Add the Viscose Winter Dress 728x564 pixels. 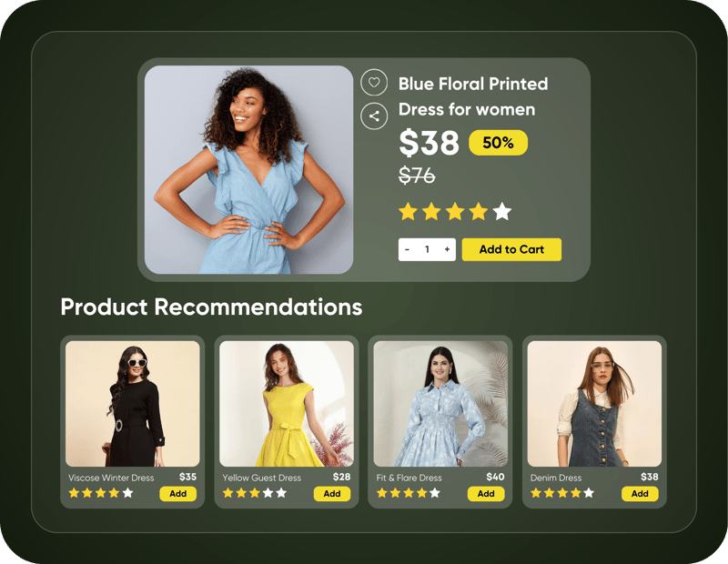(x=177, y=493)
